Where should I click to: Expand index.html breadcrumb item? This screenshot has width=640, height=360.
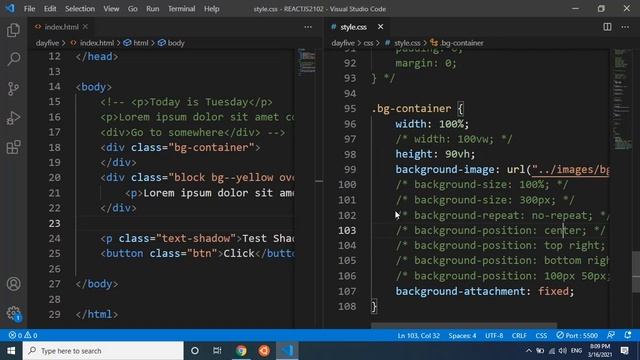click(x=92, y=43)
